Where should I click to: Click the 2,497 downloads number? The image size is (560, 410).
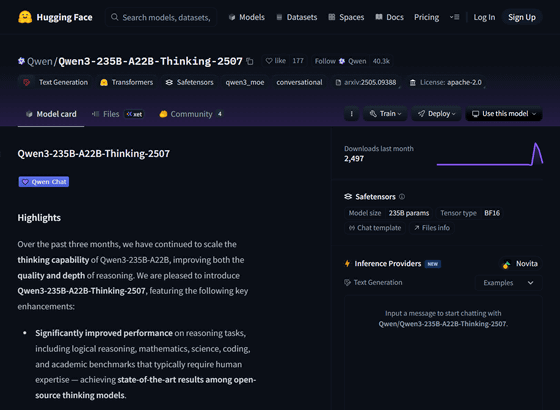coord(354,159)
